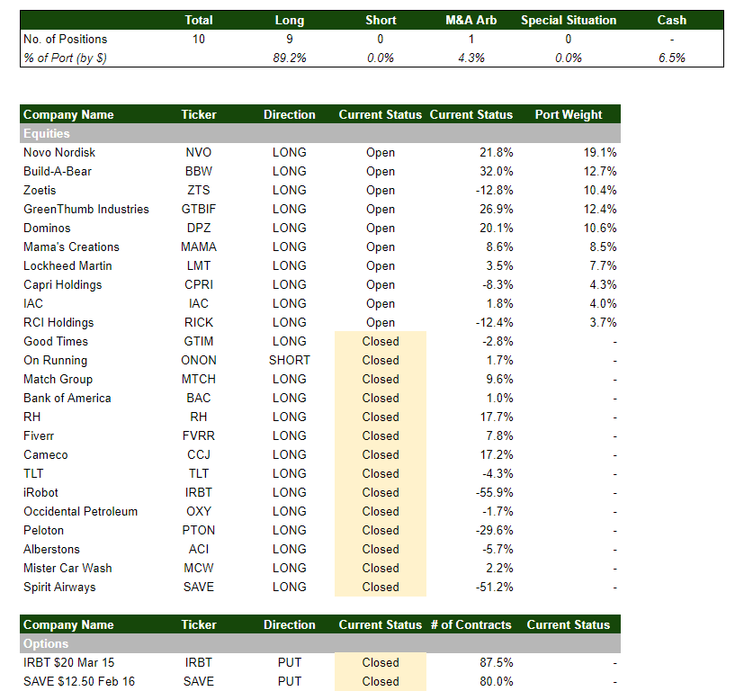Image resolution: width=735 pixels, height=700 pixels.
Task: Click Zoetis return value -12.8%
Action: coord(495,191)
